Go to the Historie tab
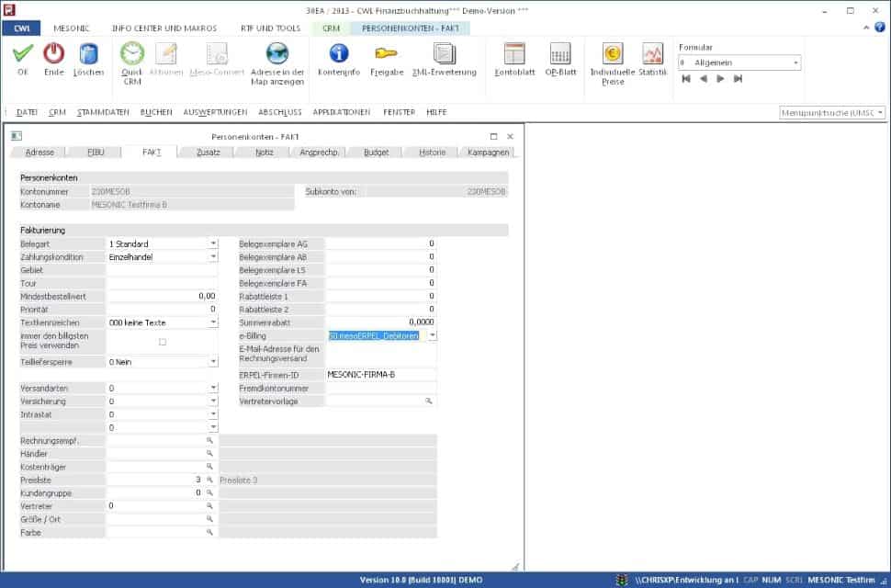The height and width of the screenshot is (588, 891). tap(432, 153)
